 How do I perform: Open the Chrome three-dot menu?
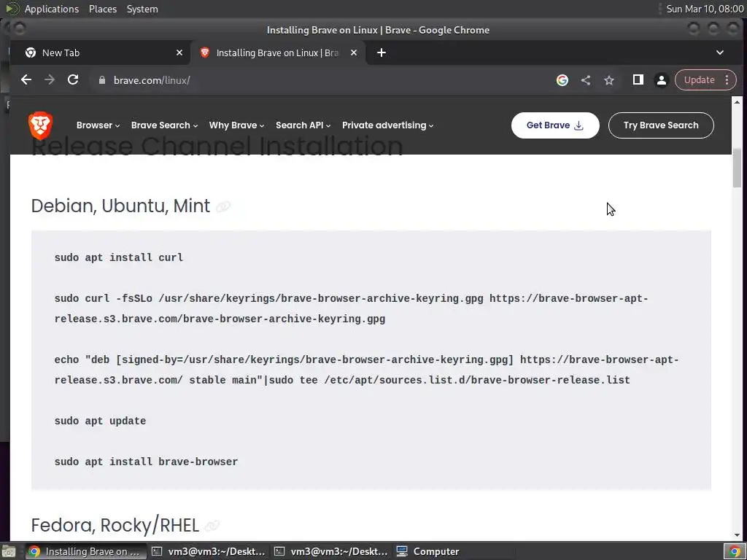coord(727,80)
